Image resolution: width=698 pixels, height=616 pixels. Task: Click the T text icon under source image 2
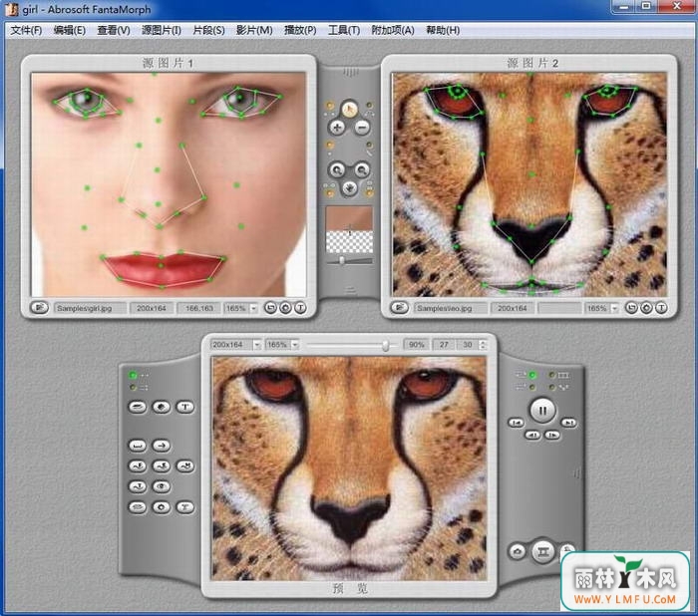[661, 308]
